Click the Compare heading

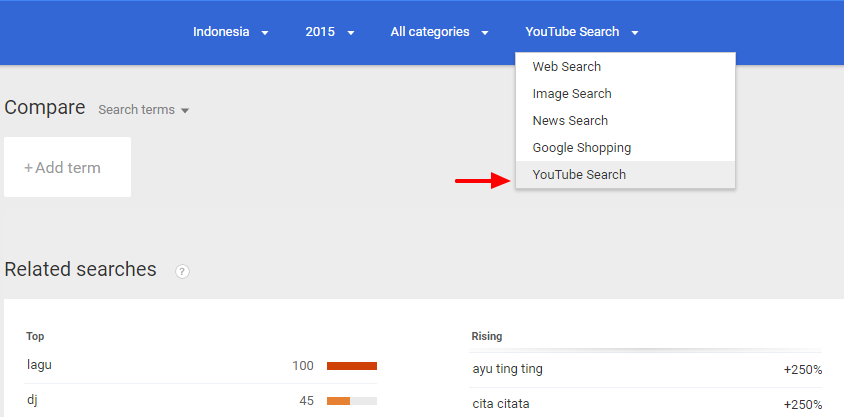(x=45, y=108)
